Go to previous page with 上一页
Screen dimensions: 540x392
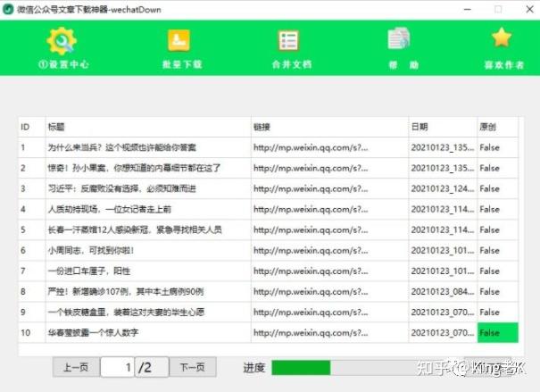[x=75, y=367]
